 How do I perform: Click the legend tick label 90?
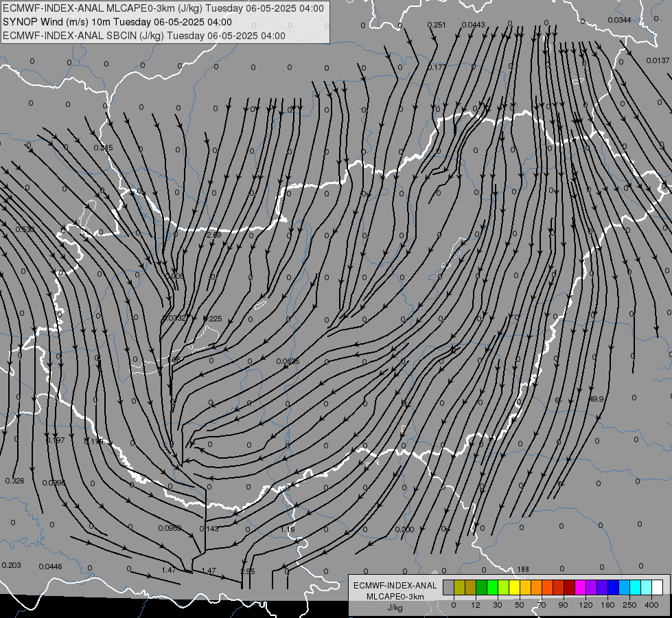[x=563, y=605]
